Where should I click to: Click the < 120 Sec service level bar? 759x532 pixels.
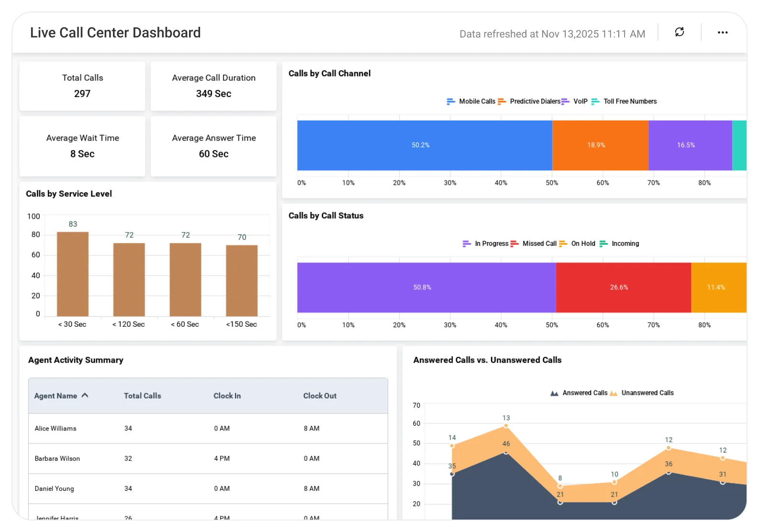click(x=129, y=279)
